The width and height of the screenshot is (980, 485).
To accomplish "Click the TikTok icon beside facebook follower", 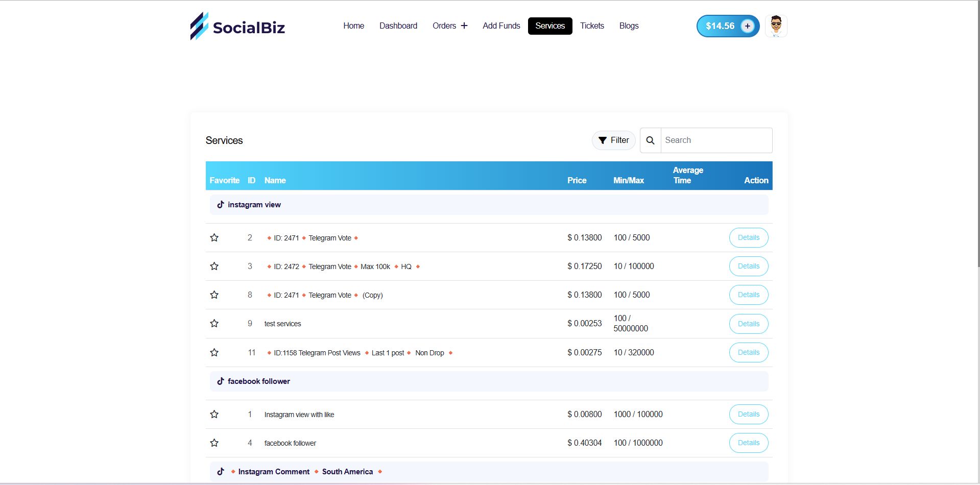I will [221, 381].
